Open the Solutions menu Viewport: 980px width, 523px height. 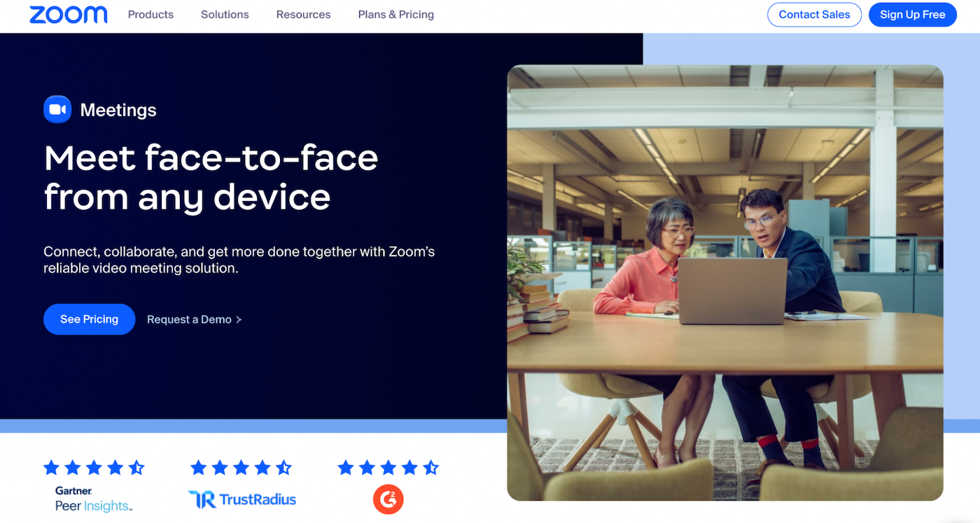tap(225, 15)
